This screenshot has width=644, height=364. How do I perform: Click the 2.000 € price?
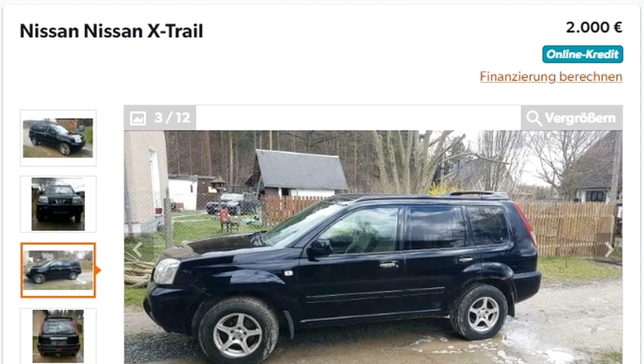click(x=594, y=27)
